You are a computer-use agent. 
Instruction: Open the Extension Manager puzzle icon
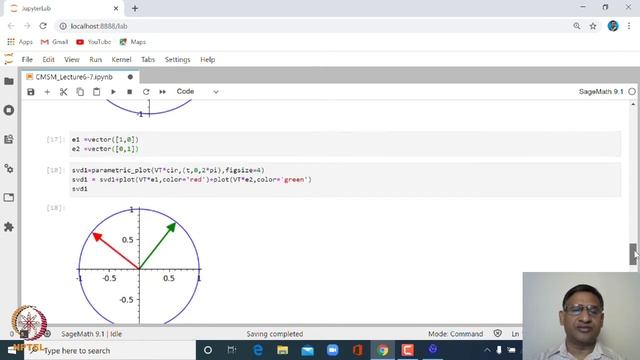(x=9, y=227)
